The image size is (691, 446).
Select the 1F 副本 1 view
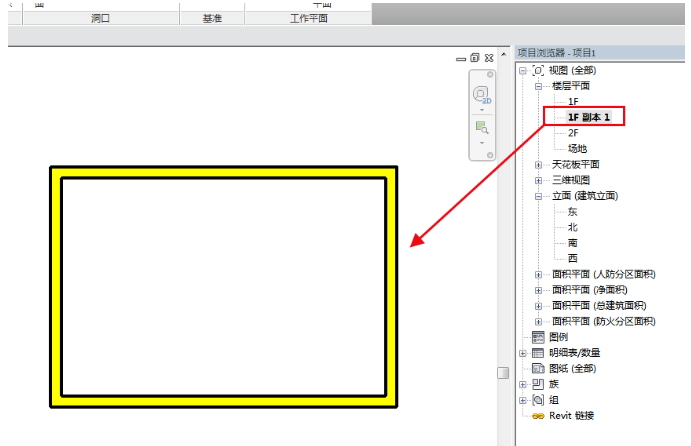click(589, 117)
